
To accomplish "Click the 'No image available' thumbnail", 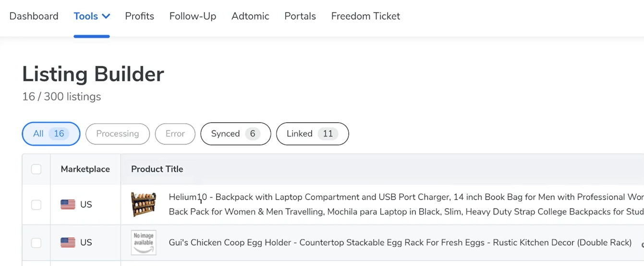I will point(144,242).
